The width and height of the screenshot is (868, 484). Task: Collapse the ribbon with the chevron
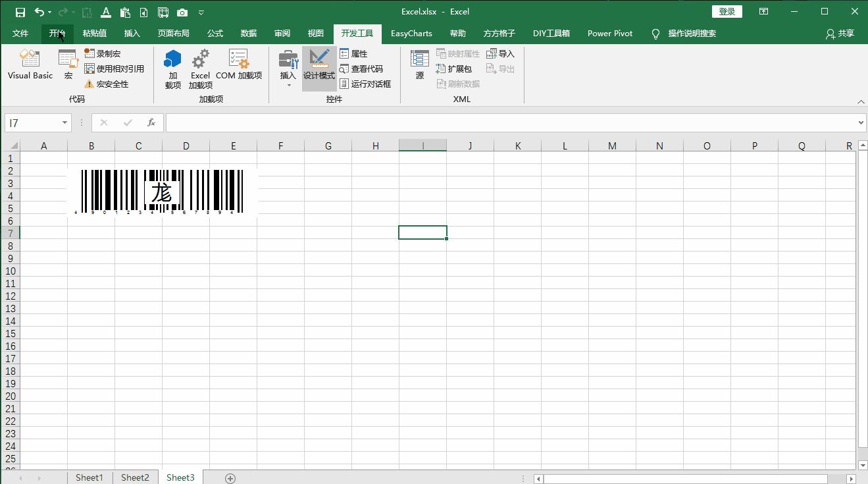[861, 101]
